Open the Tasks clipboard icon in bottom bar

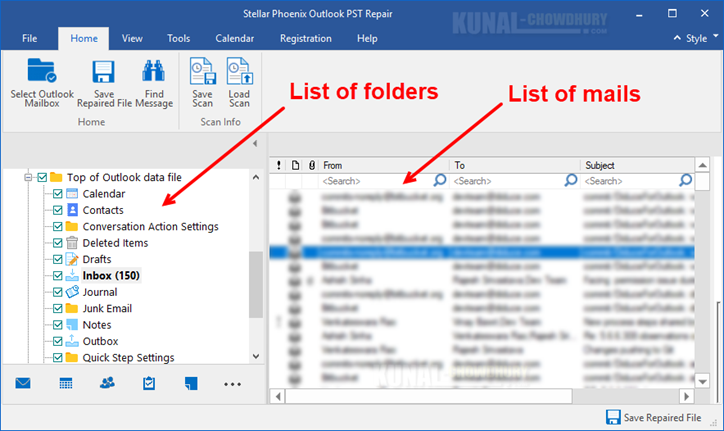pos(149,383)
